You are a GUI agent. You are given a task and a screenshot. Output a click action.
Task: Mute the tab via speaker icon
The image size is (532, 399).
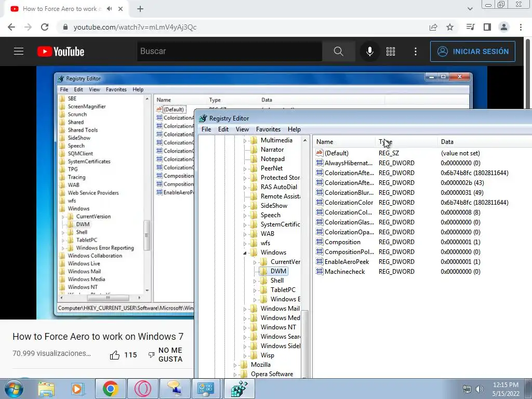(109, 9)
